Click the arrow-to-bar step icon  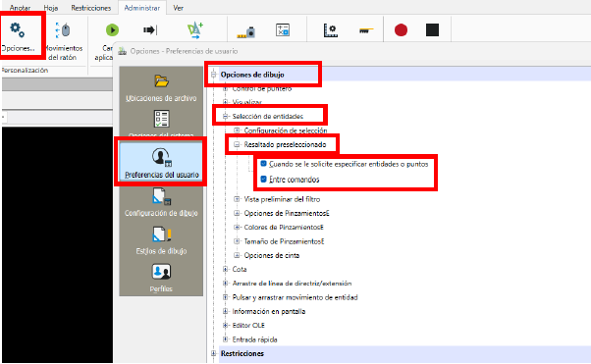tap(150, 29)
